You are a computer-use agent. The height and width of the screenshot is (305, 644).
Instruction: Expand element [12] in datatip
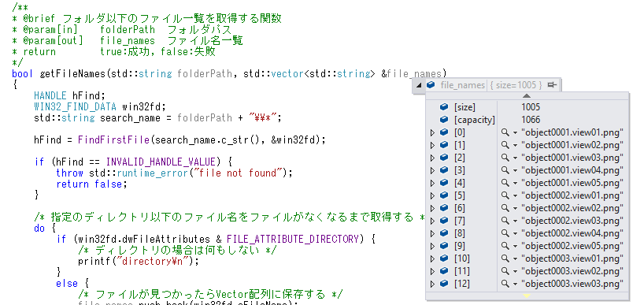click(x=431, y=284)
